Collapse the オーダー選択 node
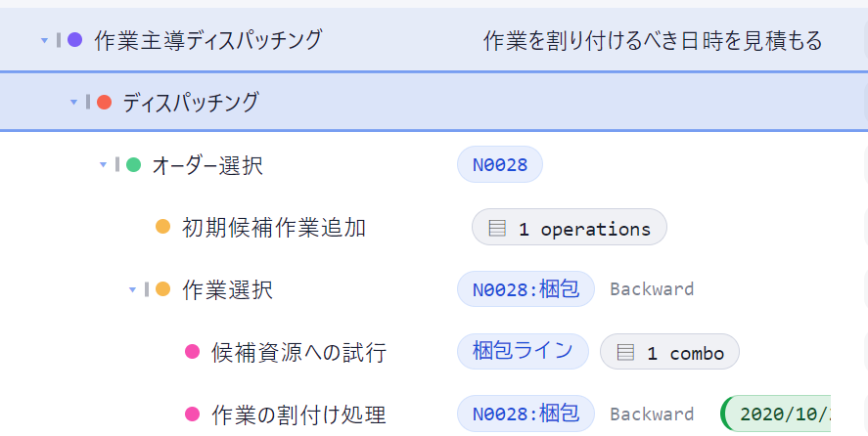 coord(103,165)
